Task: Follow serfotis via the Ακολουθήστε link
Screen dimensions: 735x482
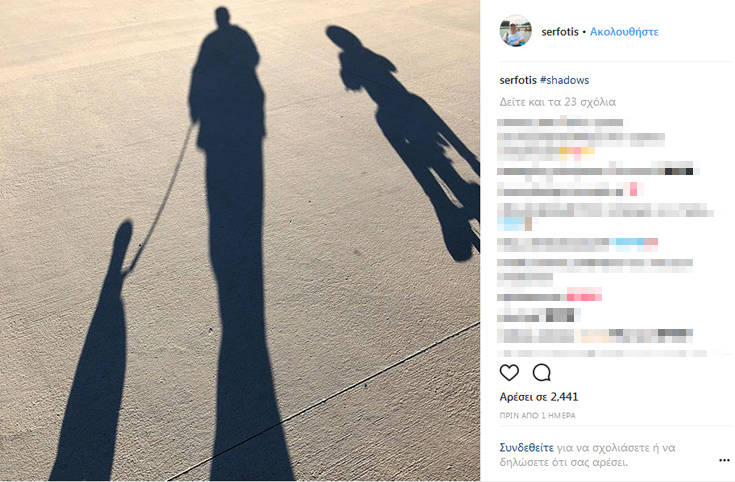Action: tap(624, 32)
